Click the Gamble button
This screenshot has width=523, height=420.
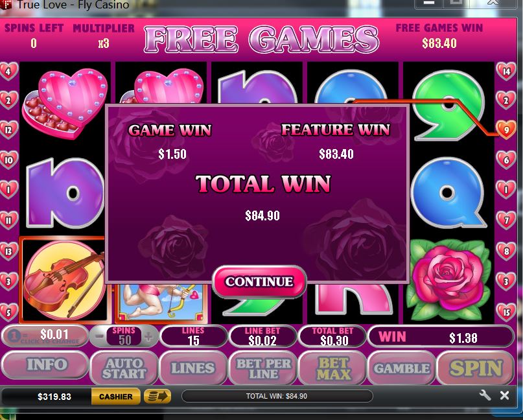click(402, 368)
